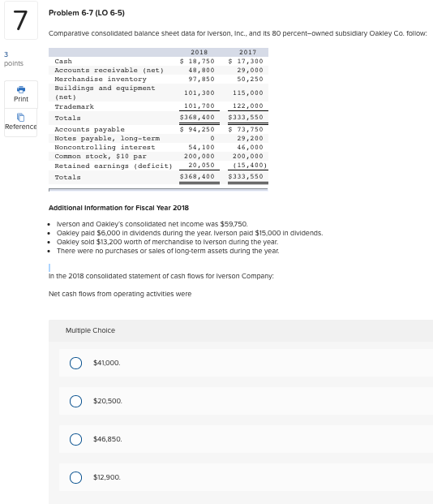Click the 2017 column header

(x=247, y=52)
